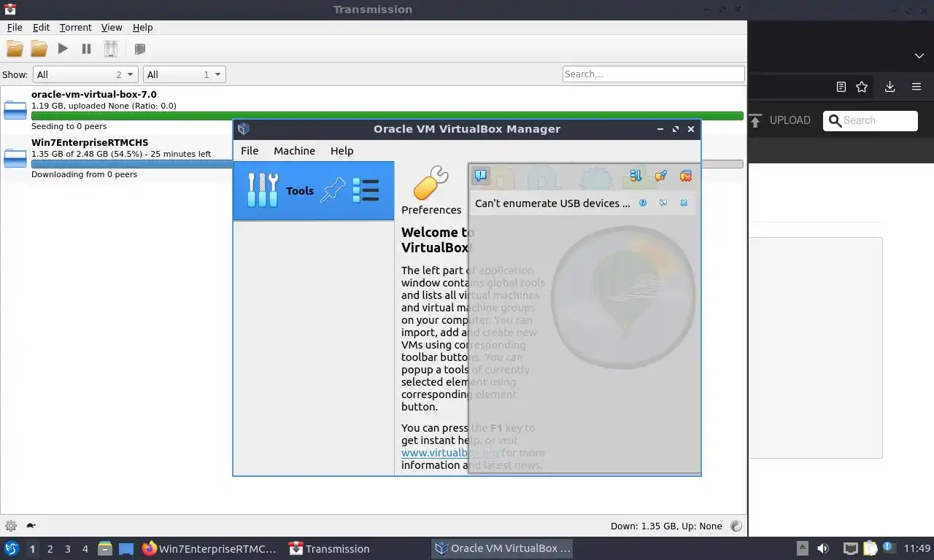
Task: Open the volume speaker tray icon
Action: coord(823,548)
